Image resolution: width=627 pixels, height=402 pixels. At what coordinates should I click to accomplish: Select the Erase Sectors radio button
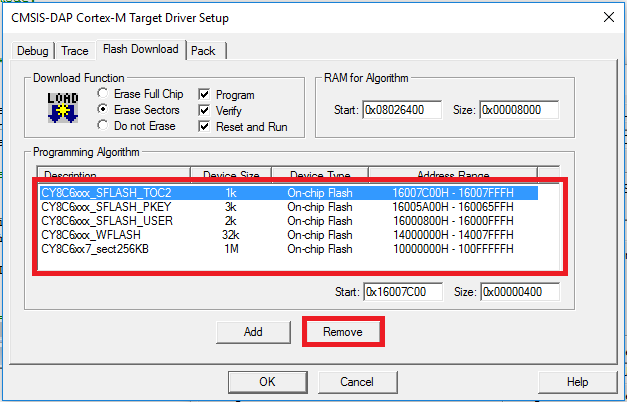click(103, 109)
